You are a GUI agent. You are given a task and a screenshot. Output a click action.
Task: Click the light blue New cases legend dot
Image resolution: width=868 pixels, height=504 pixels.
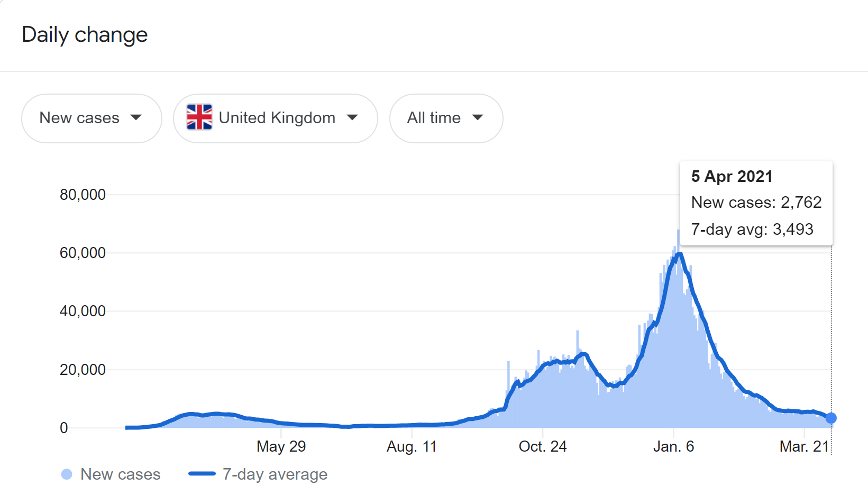67,474
